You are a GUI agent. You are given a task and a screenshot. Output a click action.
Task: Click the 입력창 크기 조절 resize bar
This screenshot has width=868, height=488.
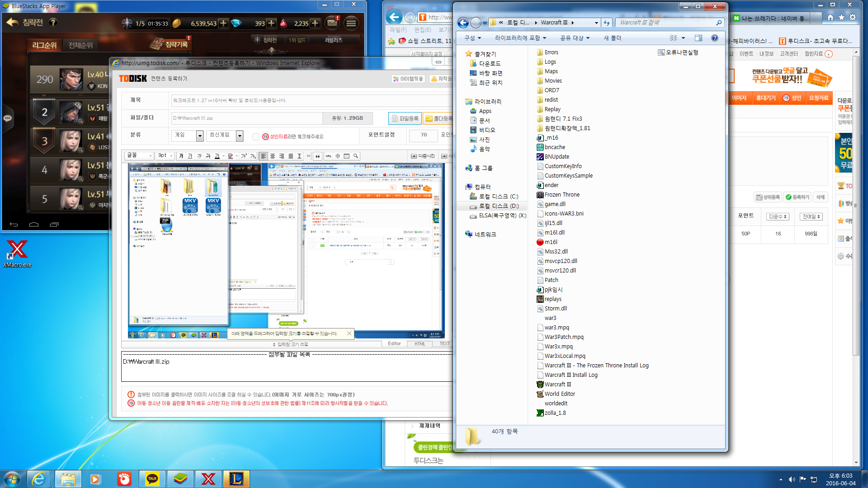[x=291, y=344]
